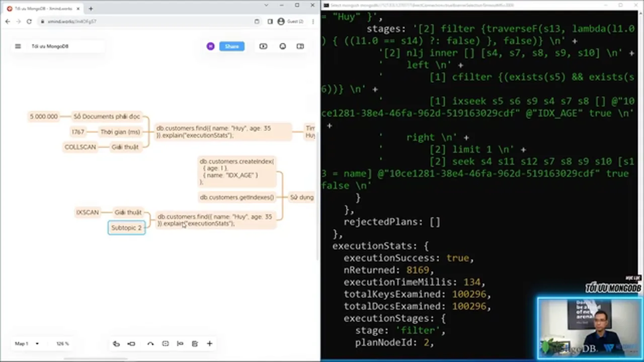Select the Sử dụng topic node

pos(301,197)
